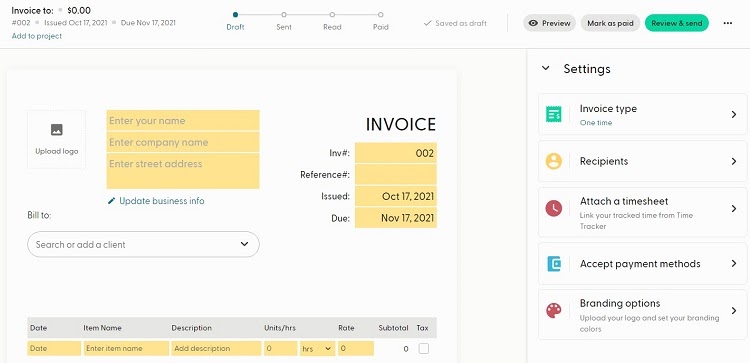Click the Accept payment methods wallet icon

554,264
